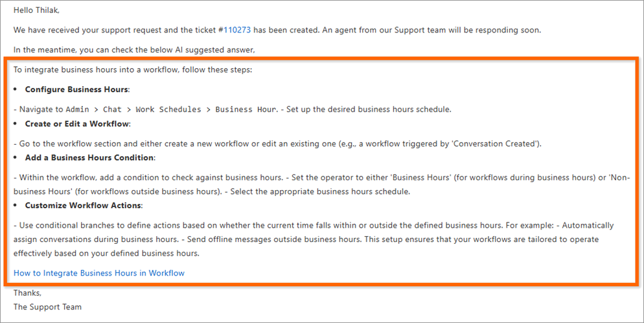This screenshot has height=323, width=644.
Task: Open ticket #110273 link
Action: click(235, 30)
